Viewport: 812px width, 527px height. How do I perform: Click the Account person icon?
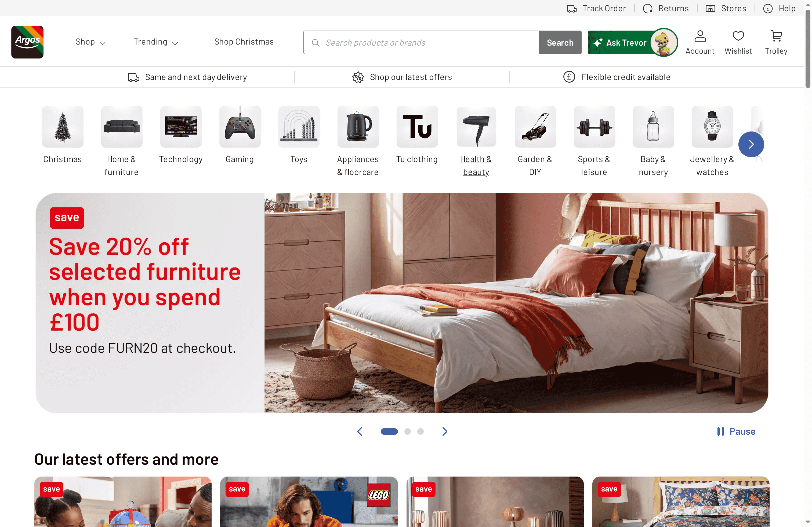coord(700,36)
